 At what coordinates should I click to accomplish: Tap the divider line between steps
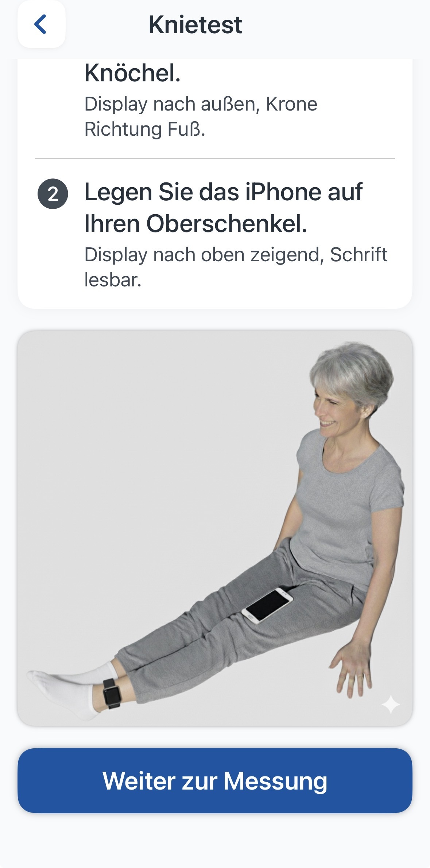tap(215, 158)
